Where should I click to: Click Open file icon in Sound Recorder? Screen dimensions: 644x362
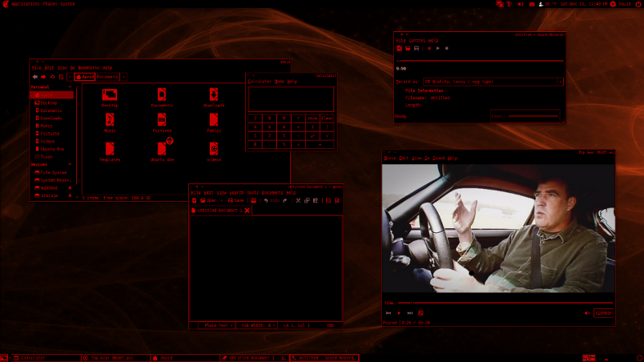[x=408, y=48]
